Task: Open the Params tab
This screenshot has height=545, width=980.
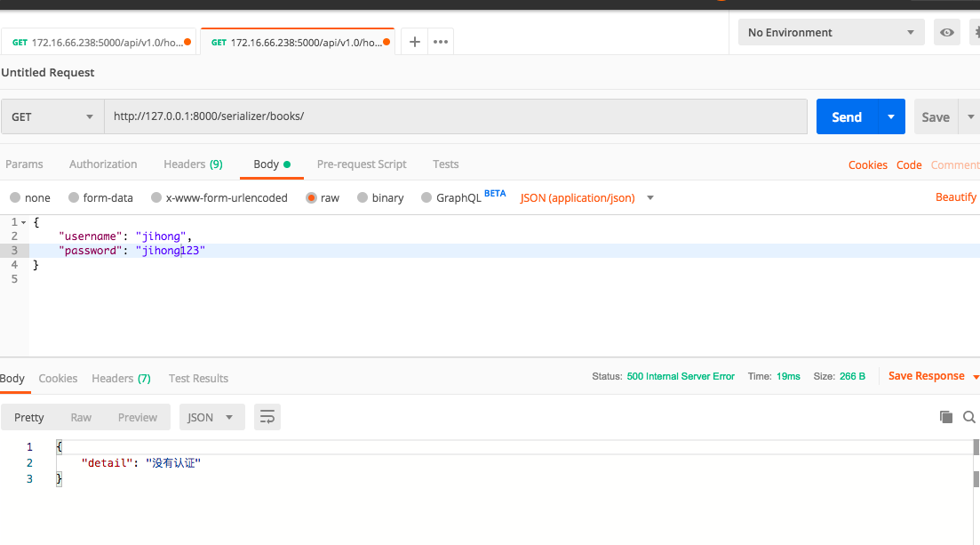Action: tap(24, 164)
